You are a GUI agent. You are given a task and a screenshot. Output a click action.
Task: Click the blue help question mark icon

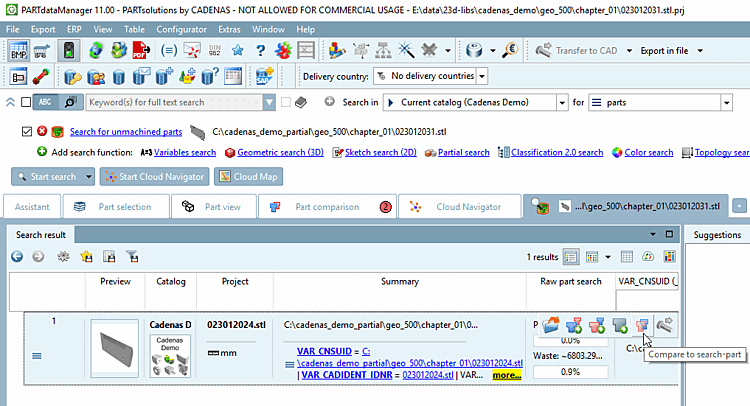[x=260, y=50]
